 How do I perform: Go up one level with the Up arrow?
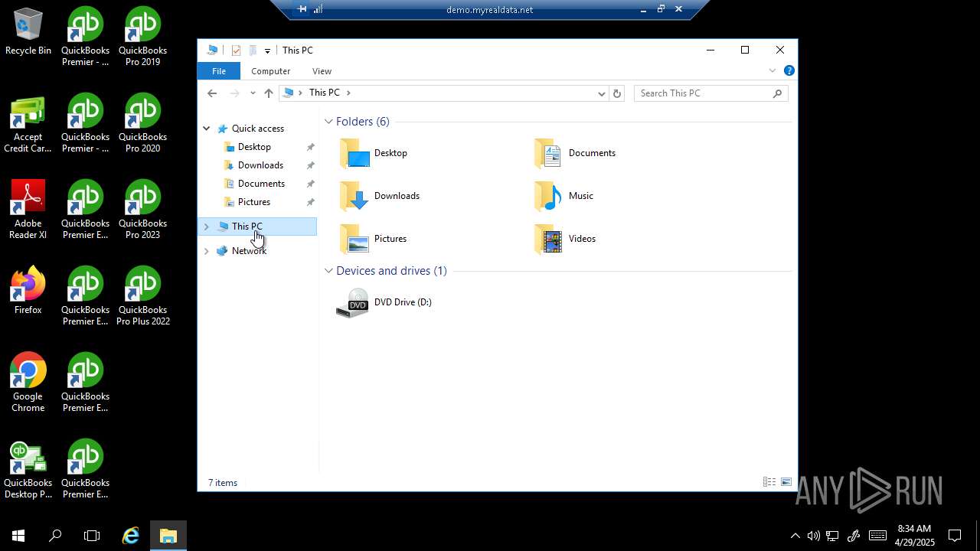268,93
